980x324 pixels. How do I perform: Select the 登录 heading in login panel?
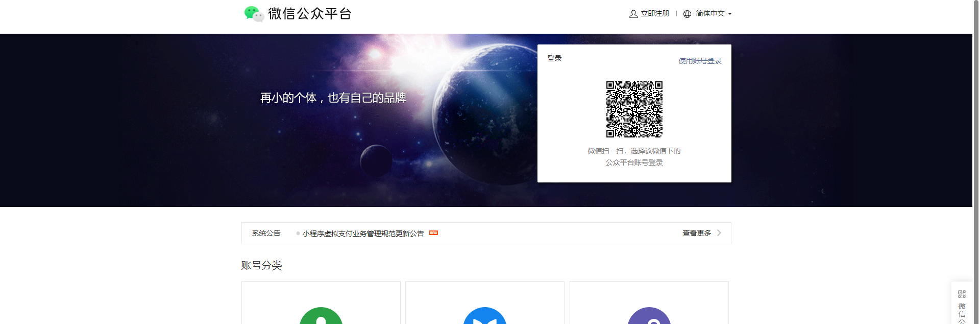click(x=554, y=58)
